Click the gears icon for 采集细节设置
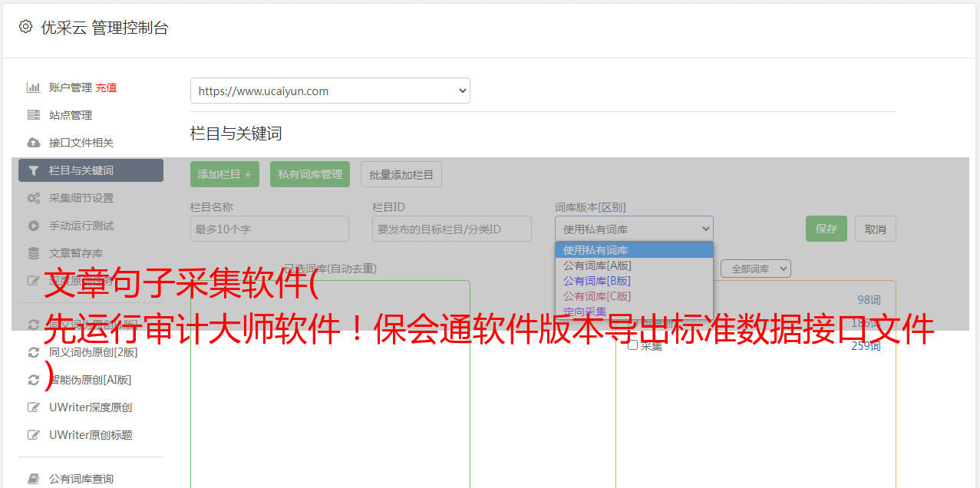 tap(34, 198)
